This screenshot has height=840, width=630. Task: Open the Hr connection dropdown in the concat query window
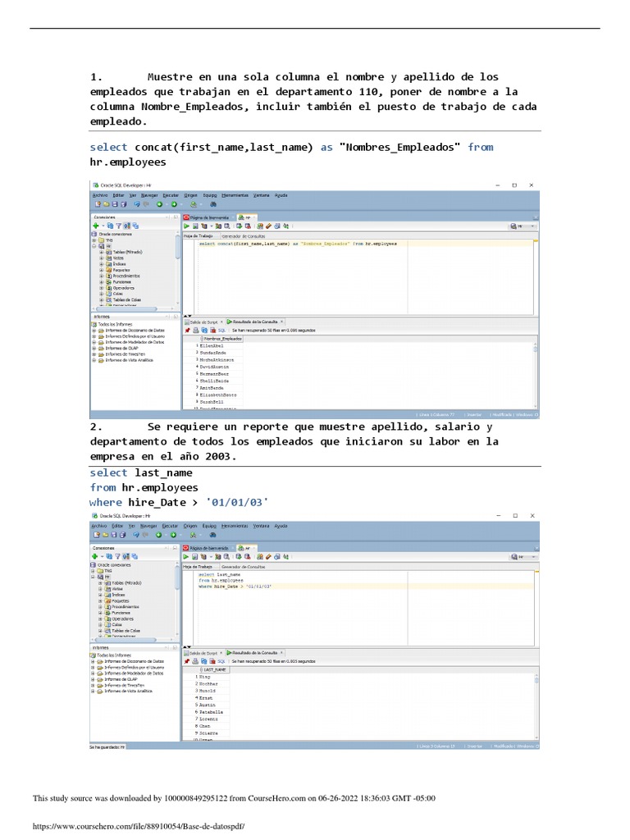tap(523, 226)
